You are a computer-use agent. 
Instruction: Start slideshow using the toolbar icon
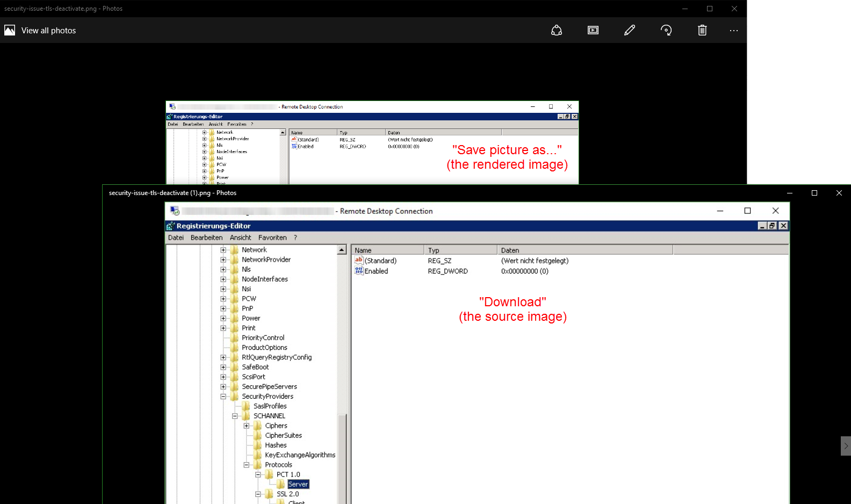pyautogui.click(x=593, y=31)
